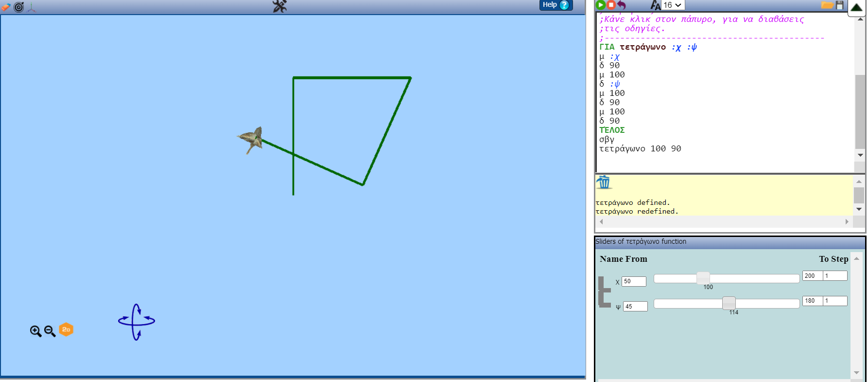
Task: Save the code with the floppy disk icon
Action: pos(839,5)
